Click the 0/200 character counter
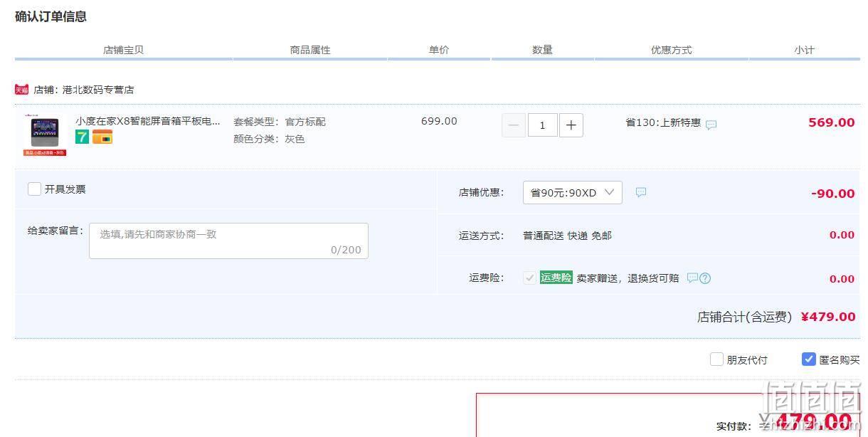Image resolution: width=868 pixels, height=437 pixels. click(346, 250)
